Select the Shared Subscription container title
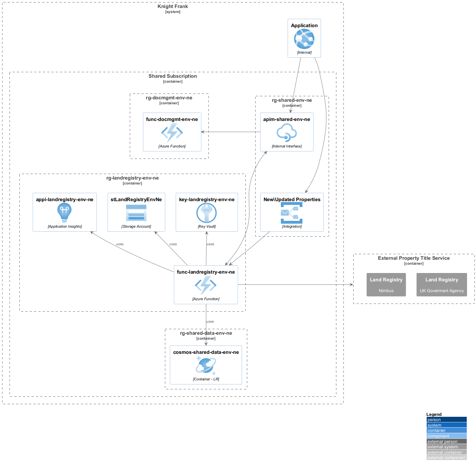This screenshot has height=468, width=476. 173,76
